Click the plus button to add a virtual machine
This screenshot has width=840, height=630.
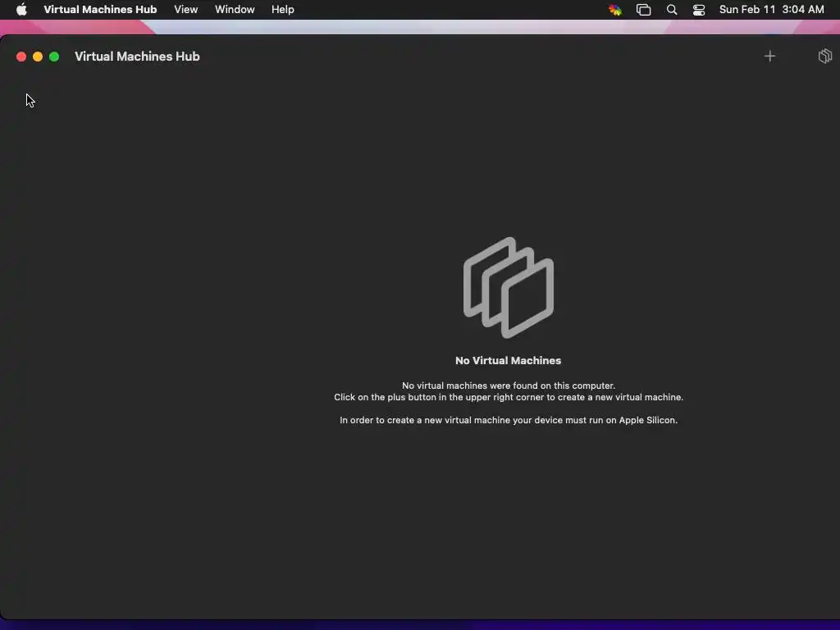(x=769, y=57)
